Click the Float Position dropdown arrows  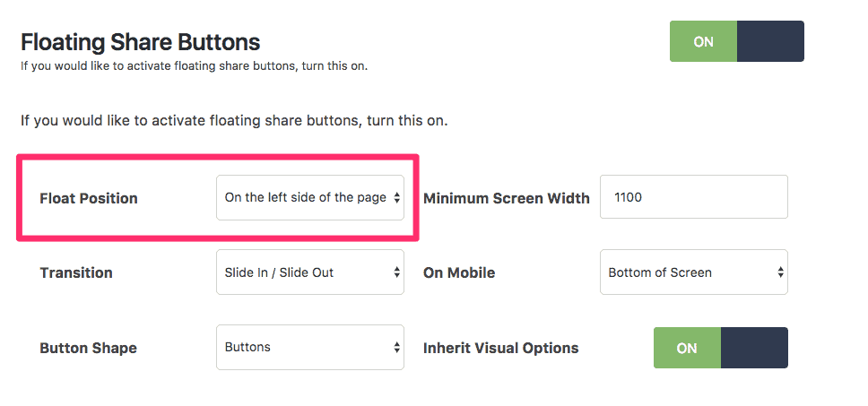pos(396,197)
